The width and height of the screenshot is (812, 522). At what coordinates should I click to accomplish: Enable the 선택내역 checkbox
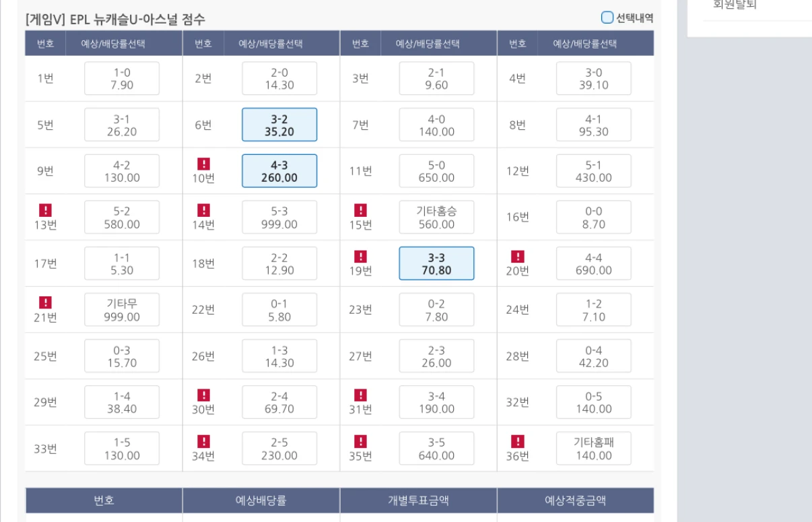click(607, 18)
